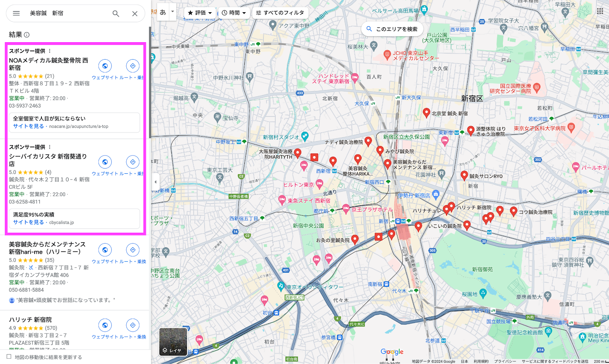This screenshot has width=609, height=364.
Task: Select 美容鍼灸 整体HARIKA map pin
Action: 357,159
